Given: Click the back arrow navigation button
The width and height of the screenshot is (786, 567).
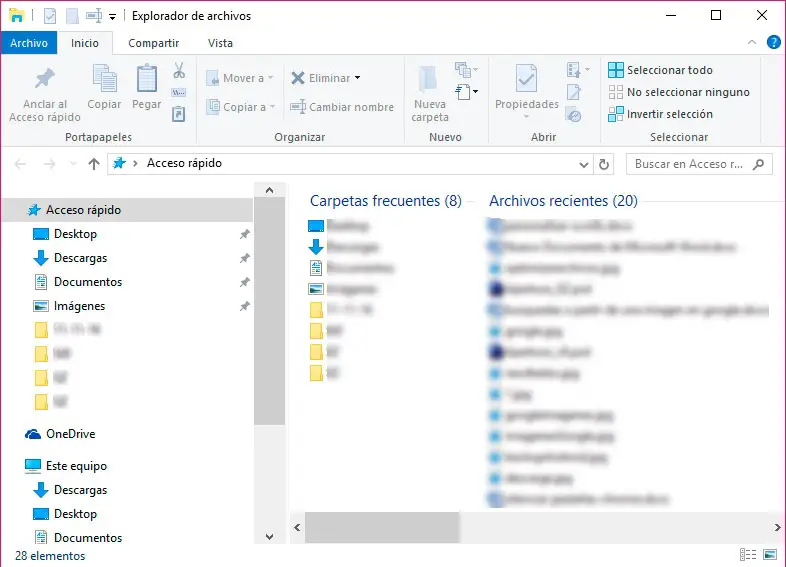Looking at the screenshot, I should click(x=20, y=164).
